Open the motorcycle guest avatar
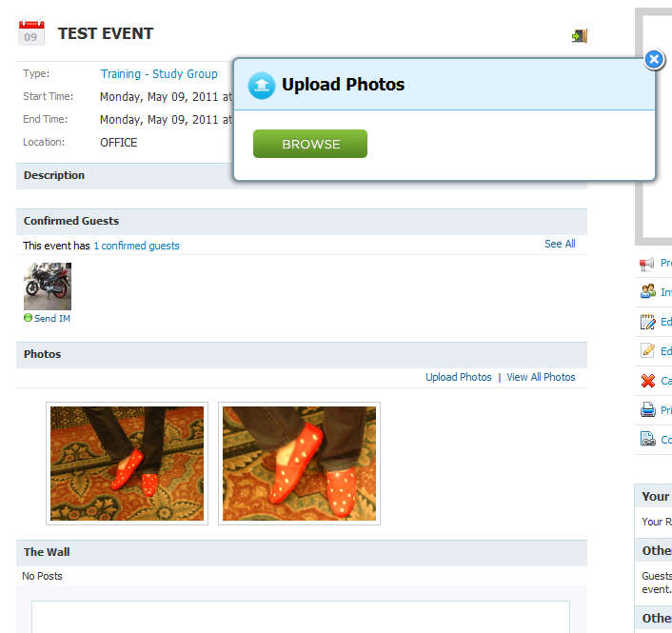The height and width of the screenshot is (633, 672). tap(48, 287)
